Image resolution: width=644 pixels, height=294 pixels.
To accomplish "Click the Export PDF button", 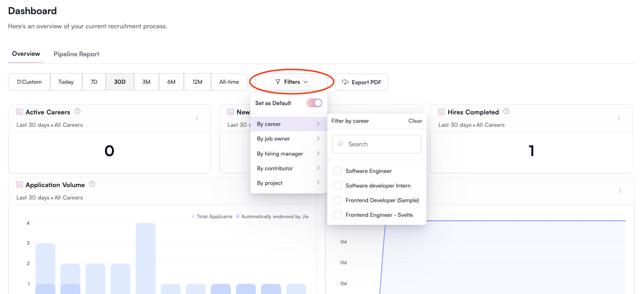I will coord(362,82).
